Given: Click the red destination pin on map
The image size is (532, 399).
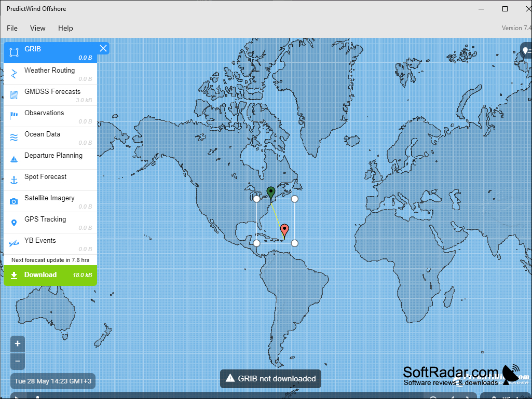Looking at the screenshot, I should [x=284, y=231].
